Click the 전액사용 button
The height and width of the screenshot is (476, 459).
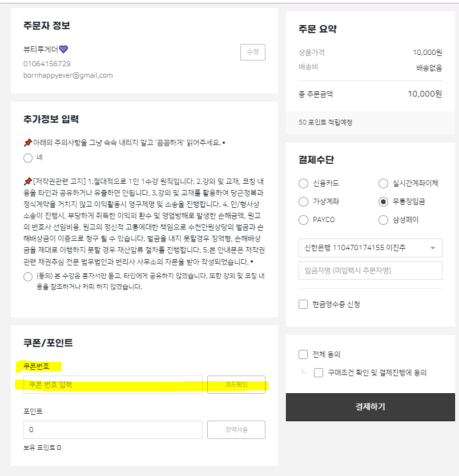click(236, 430)
